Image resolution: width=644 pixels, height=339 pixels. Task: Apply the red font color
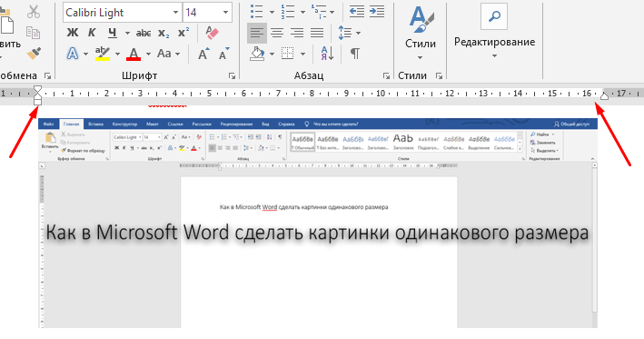[x=134, y=54]
